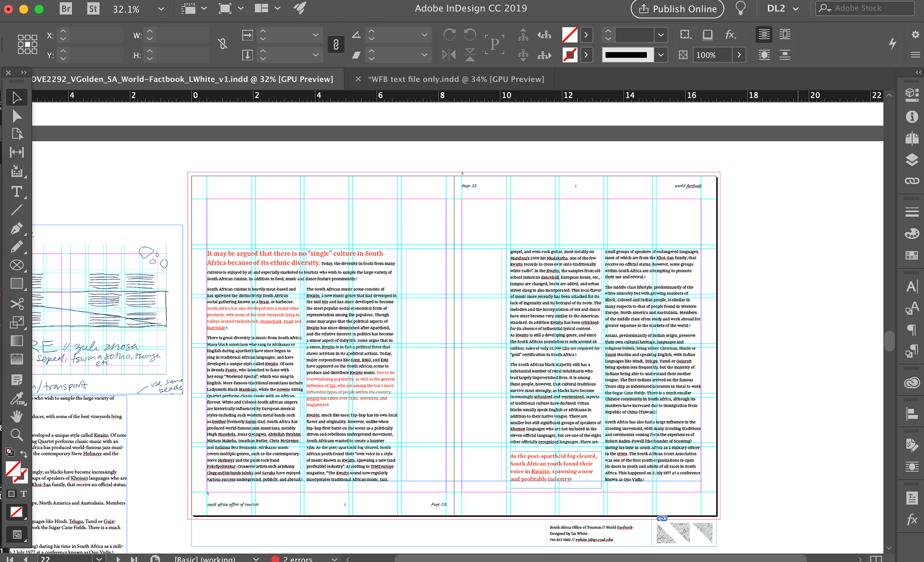Select the Type tool
This screenshot has height=562, width=924.
tap(16, 191)
